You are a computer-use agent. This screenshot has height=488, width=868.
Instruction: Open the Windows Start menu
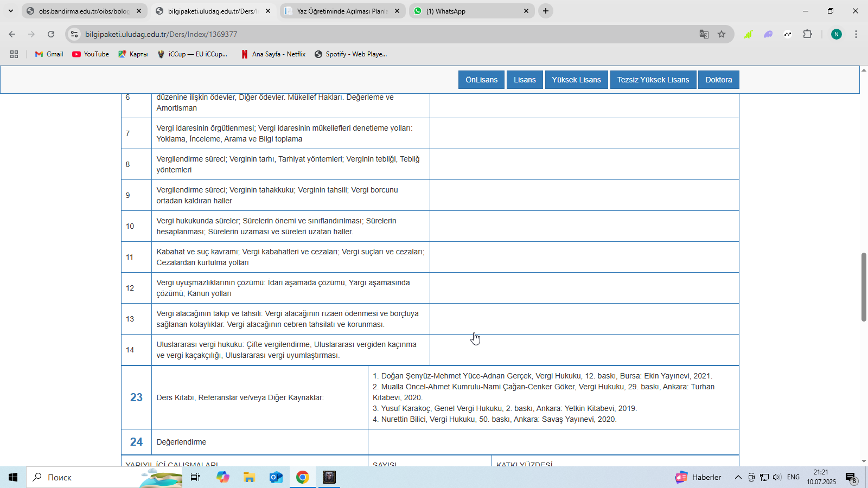tap(13, 477)
